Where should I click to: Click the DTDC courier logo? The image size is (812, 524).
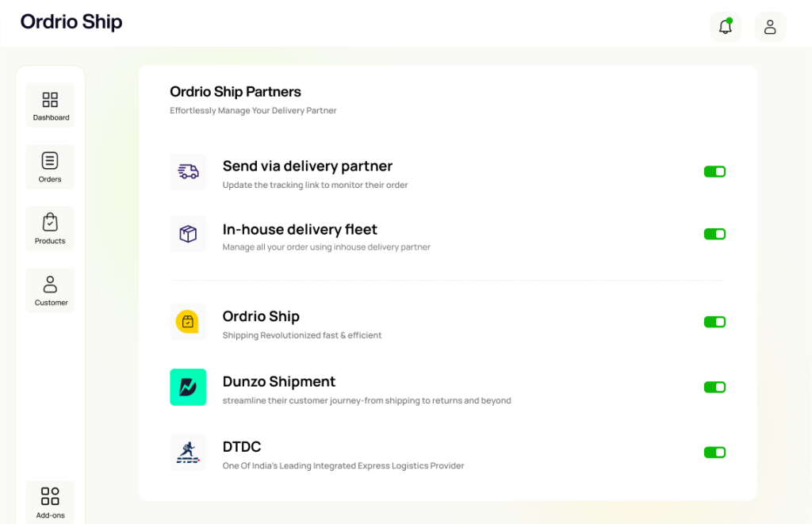188,452
